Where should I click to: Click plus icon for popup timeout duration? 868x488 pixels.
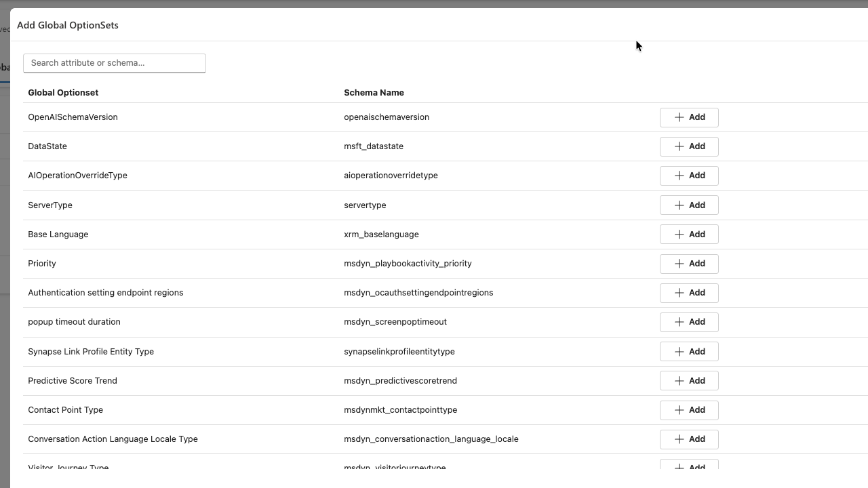click(679, 322)
